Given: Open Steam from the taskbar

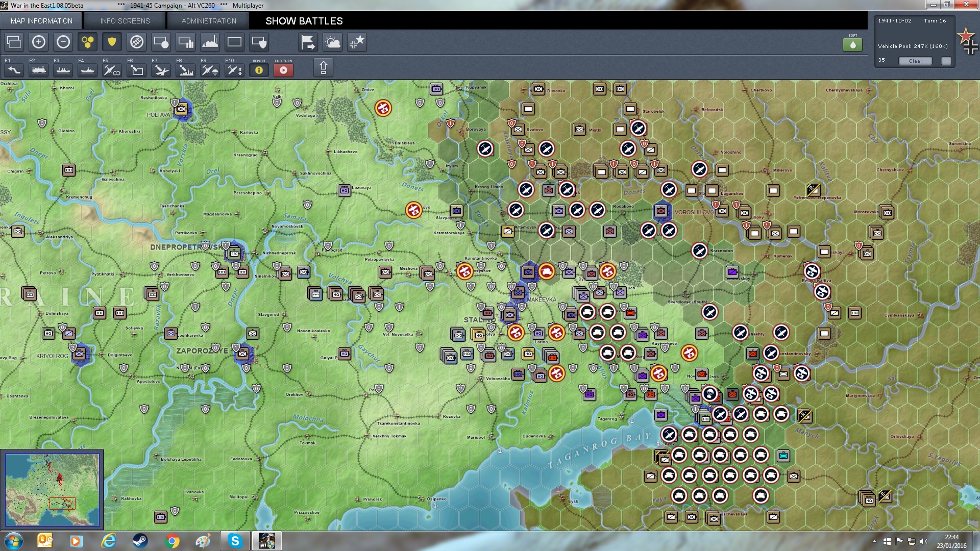Looking at the screenshot, I should (x=140, y=541).
